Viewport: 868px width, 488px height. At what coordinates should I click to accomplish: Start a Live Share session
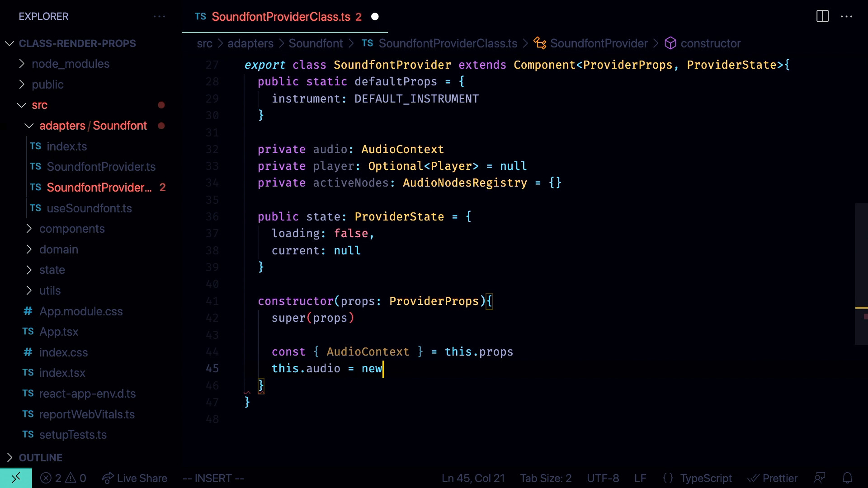click(134, 478)
